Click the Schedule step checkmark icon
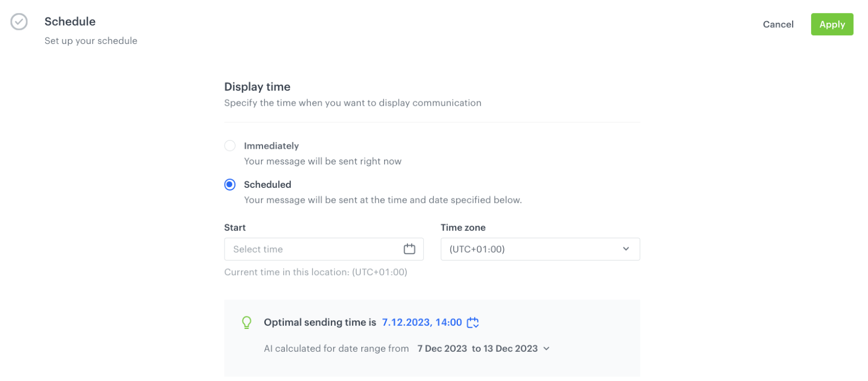 point(19,22)
